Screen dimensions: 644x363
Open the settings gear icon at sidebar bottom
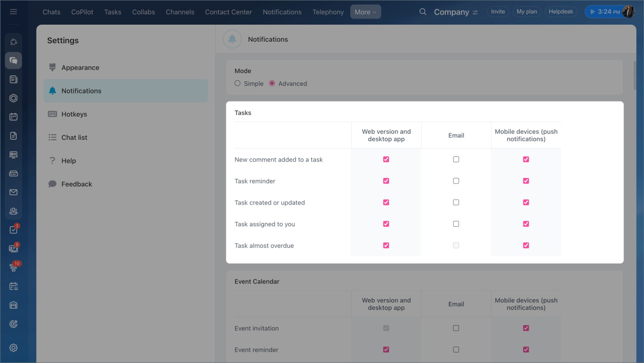point(14,347)
